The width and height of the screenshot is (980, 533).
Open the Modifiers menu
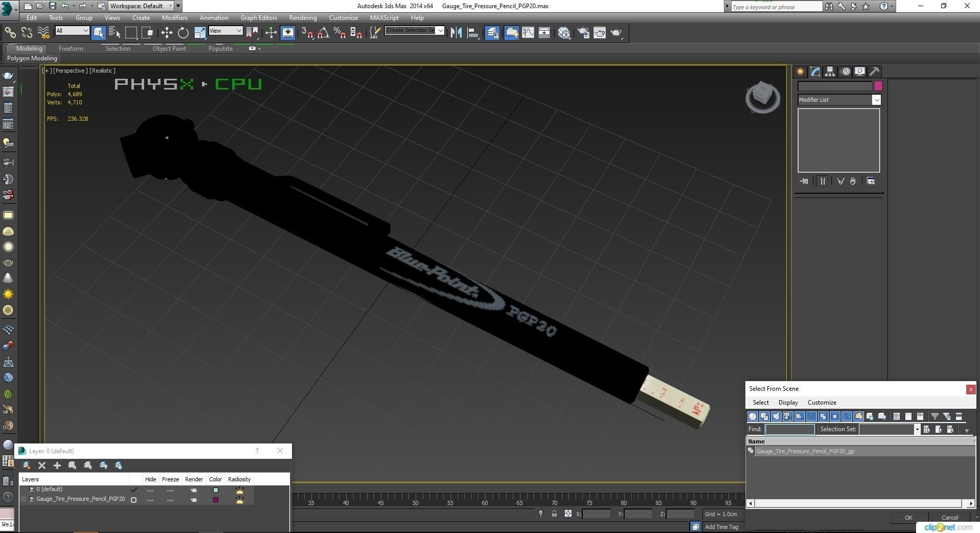(x=175, y=17)
